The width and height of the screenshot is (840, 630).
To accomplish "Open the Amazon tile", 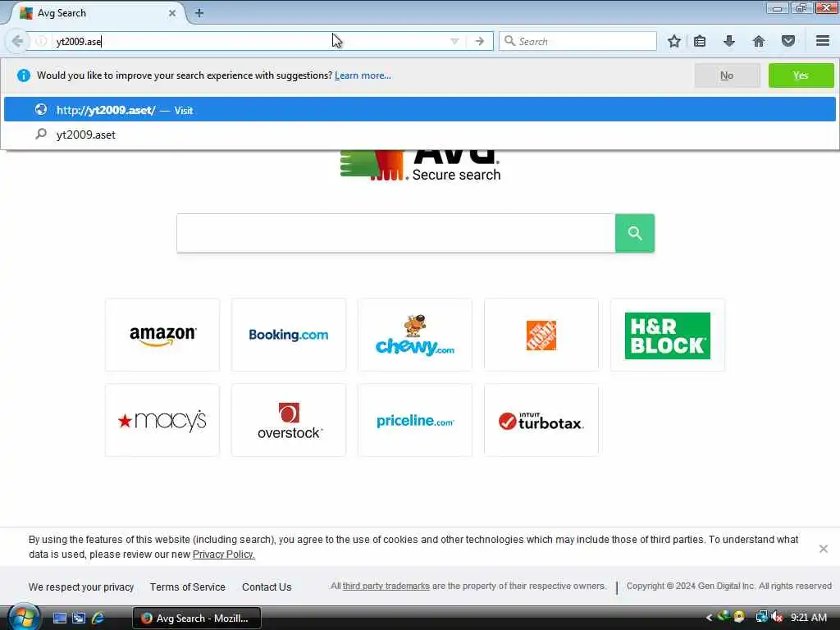I will coord(162,335).
